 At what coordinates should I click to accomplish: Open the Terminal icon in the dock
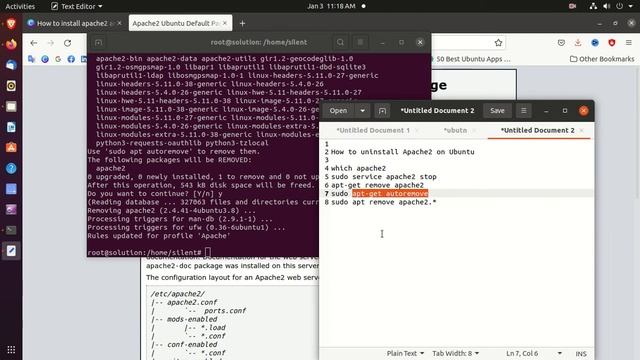pos(11,230)
